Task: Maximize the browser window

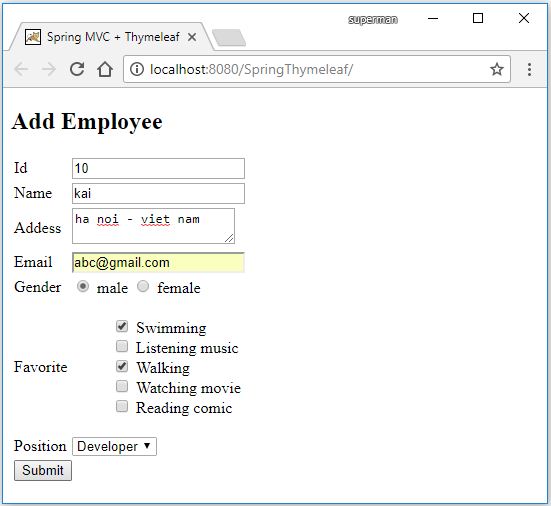Action: click(x=478, y=18)
